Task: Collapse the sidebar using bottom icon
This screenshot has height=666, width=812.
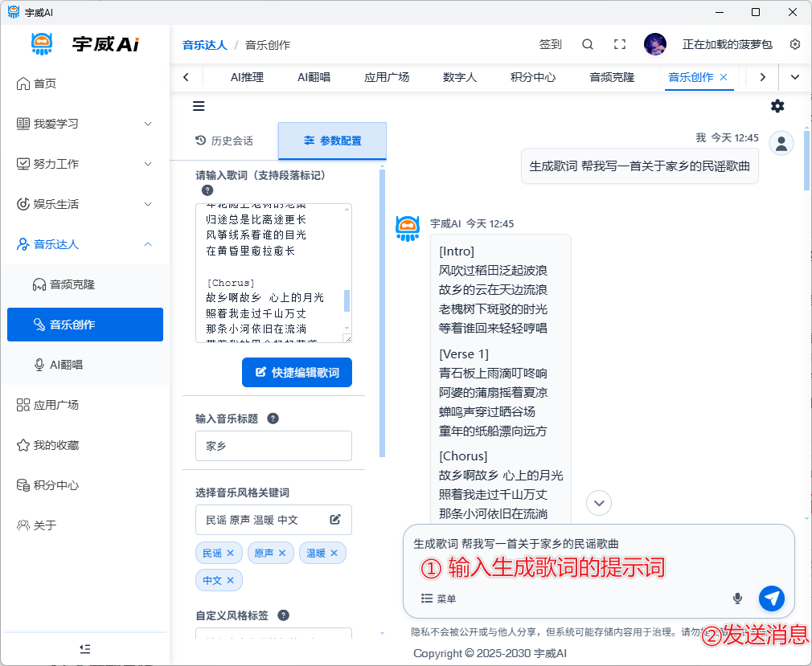Action: click(85, 648)
